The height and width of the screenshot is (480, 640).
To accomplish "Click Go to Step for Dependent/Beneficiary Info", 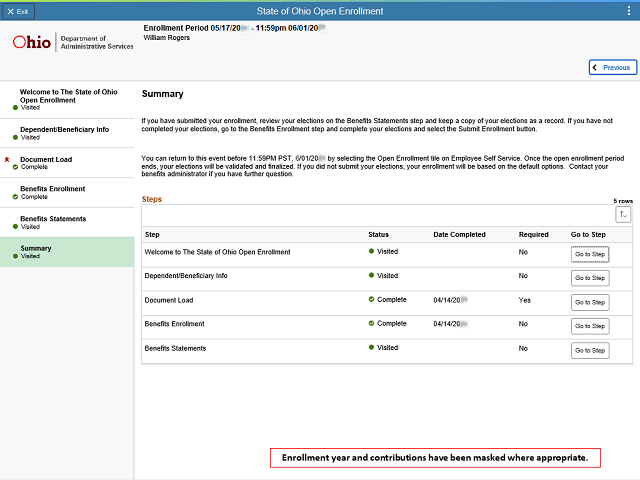I will (x=590, y=278).
